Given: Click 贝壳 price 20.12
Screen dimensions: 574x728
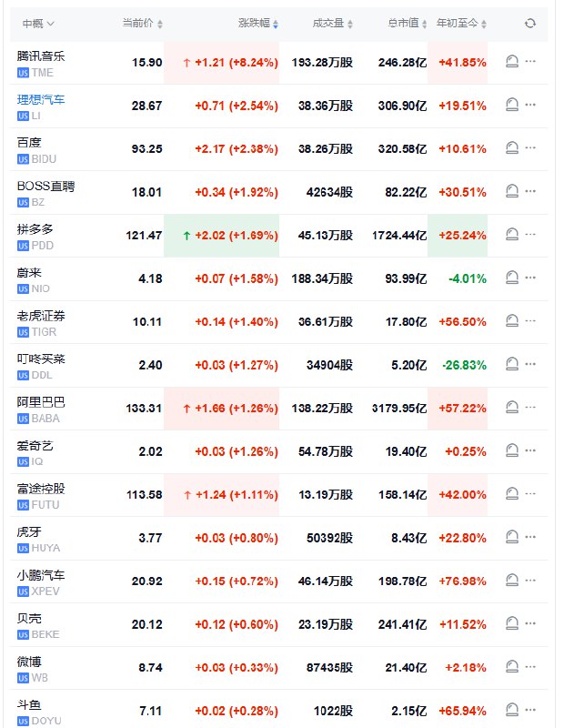Looking at the screenshot, I should (x=147, y=625).
